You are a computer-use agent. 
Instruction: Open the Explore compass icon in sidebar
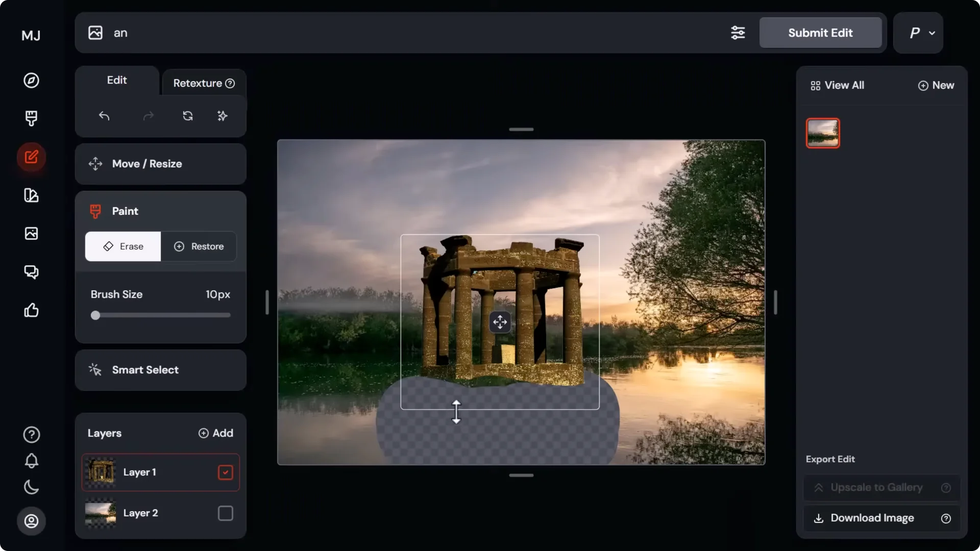[x=31, y=80]
